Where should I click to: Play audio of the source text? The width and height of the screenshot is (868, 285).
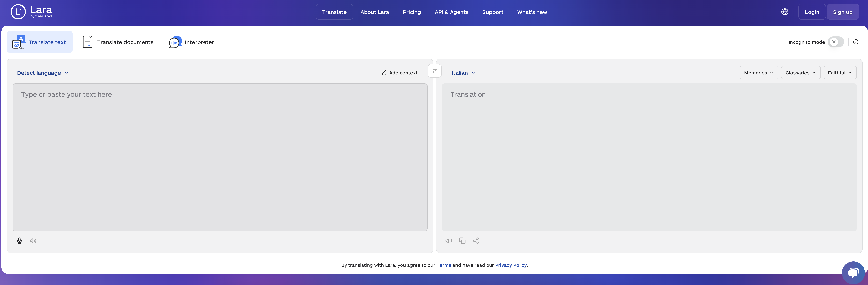tap(33, 241)
